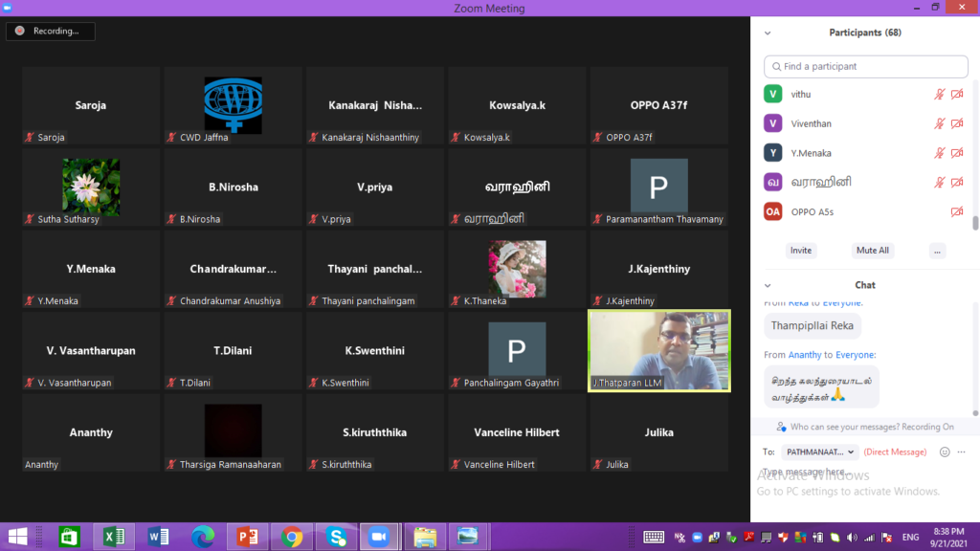980x551 pixels.
Task: Toggle Viventhan's video-off camera icon
Action: pos(957,123)
